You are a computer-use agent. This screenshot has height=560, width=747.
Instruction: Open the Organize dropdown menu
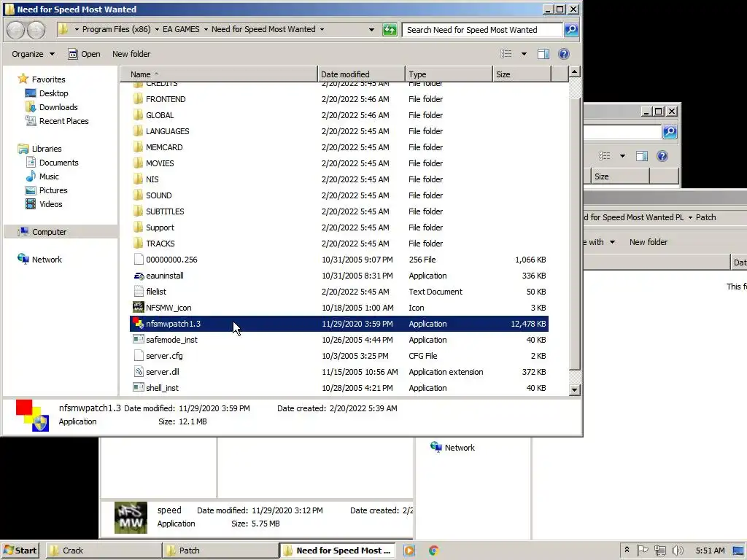pyautogui.click(x=33, y=54)
